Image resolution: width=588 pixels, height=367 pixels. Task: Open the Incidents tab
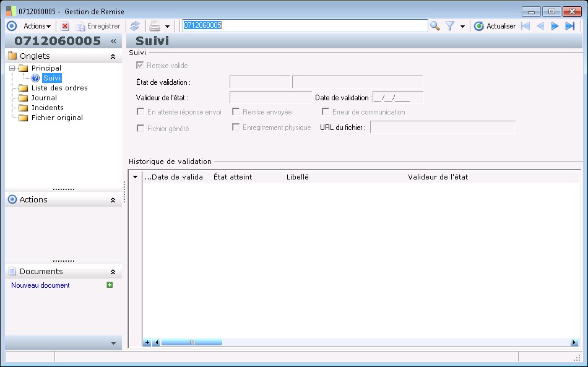(47, 108)
